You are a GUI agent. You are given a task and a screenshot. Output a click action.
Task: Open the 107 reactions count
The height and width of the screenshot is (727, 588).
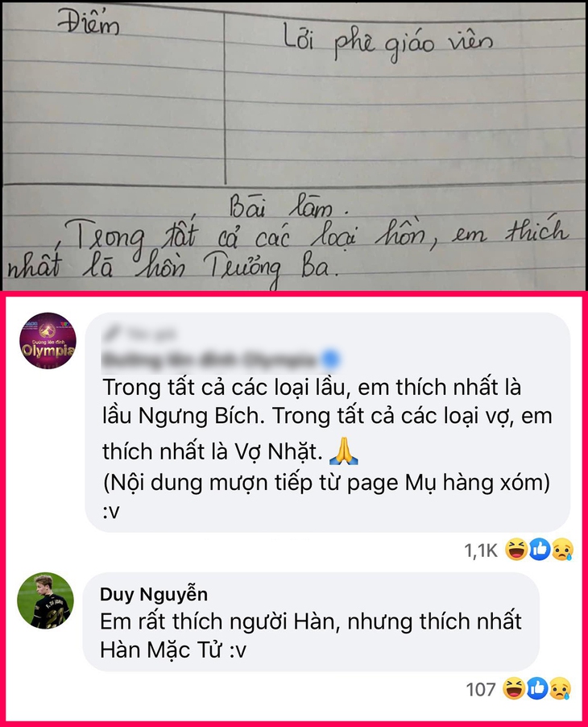click(481, 689)
